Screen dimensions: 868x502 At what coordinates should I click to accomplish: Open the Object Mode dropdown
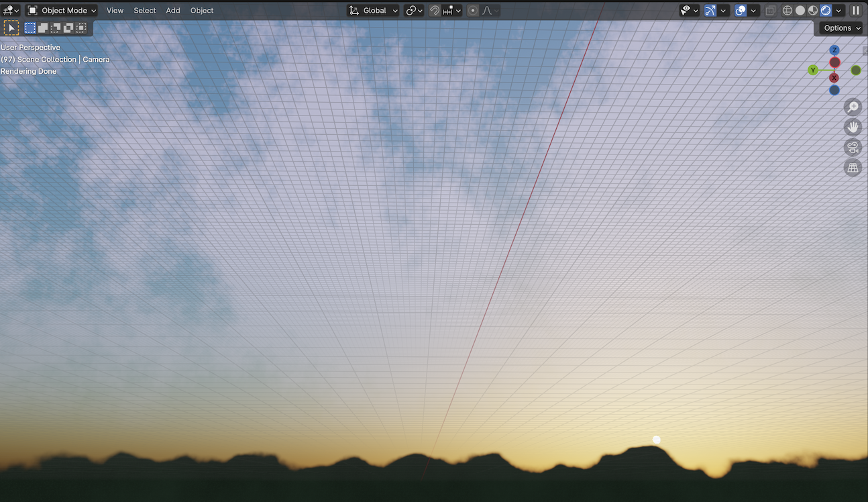click(x=61, y=10)
